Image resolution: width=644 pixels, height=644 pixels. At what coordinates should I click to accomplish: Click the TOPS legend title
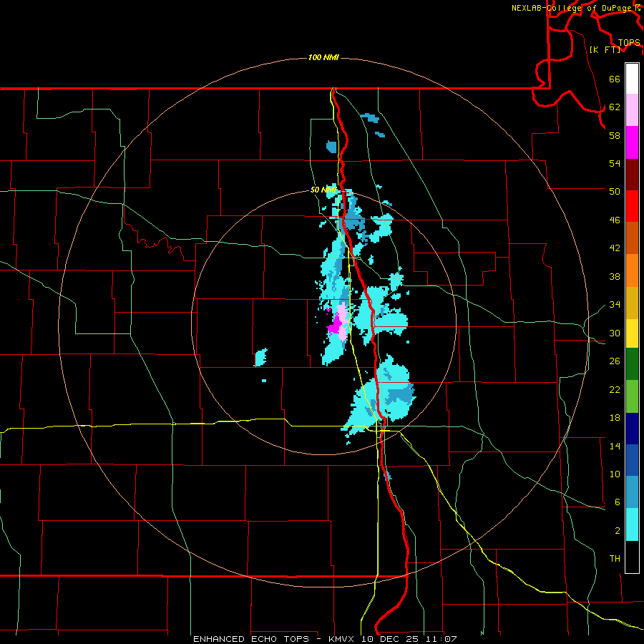(629, 43)
